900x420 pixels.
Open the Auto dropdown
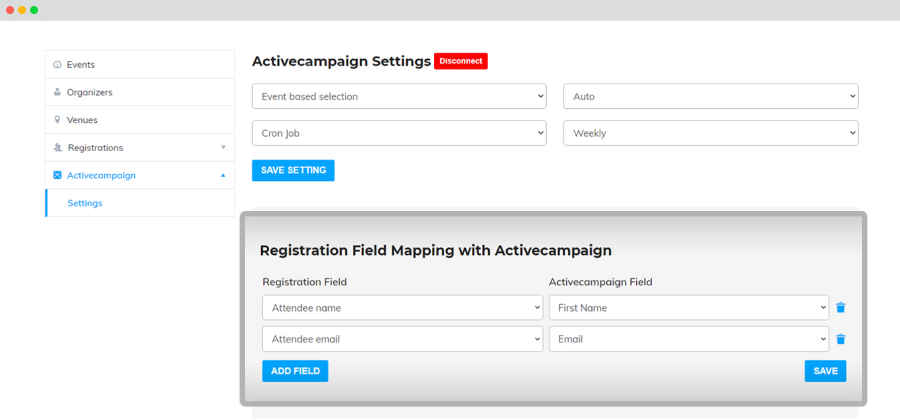[x=711, y=96]
